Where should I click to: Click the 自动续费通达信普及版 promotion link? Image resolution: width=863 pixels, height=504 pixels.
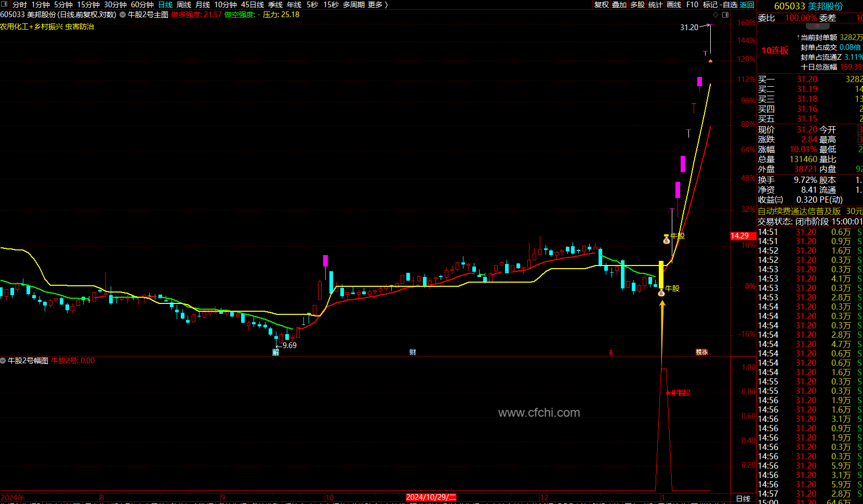point(799,211)
